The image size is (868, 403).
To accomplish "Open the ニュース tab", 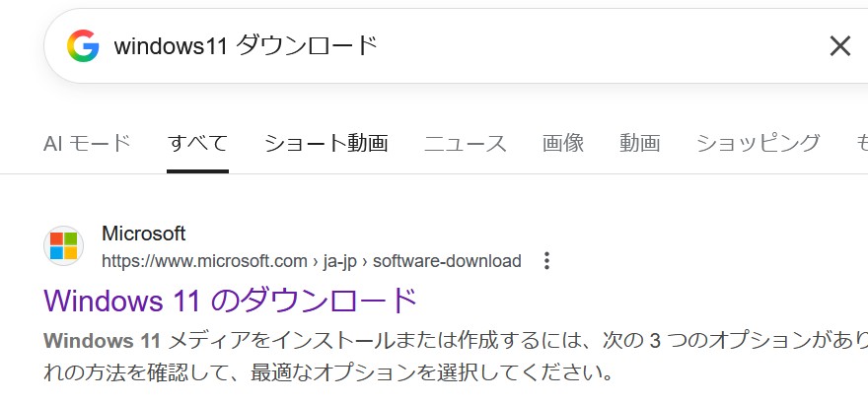I will pyautogui.click(x=465, y=143).
